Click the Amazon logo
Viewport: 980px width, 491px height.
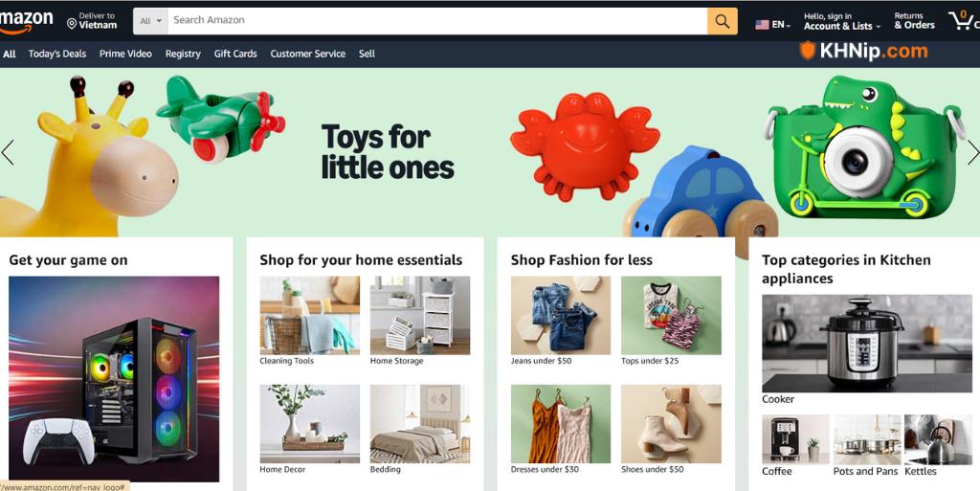[x=26, y=21]
